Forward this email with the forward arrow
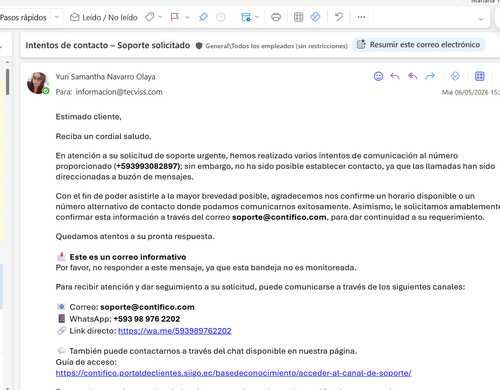 tap(430, 76)
